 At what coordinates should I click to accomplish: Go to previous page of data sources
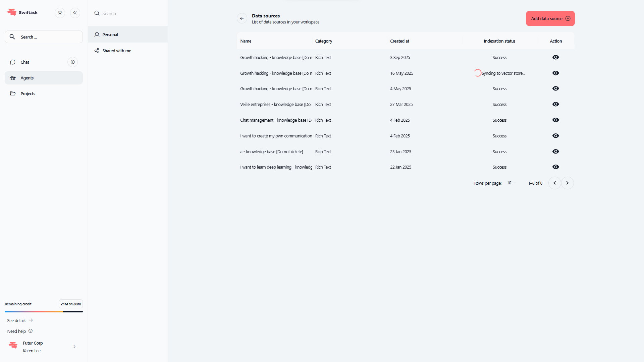[x=554, y=183]
